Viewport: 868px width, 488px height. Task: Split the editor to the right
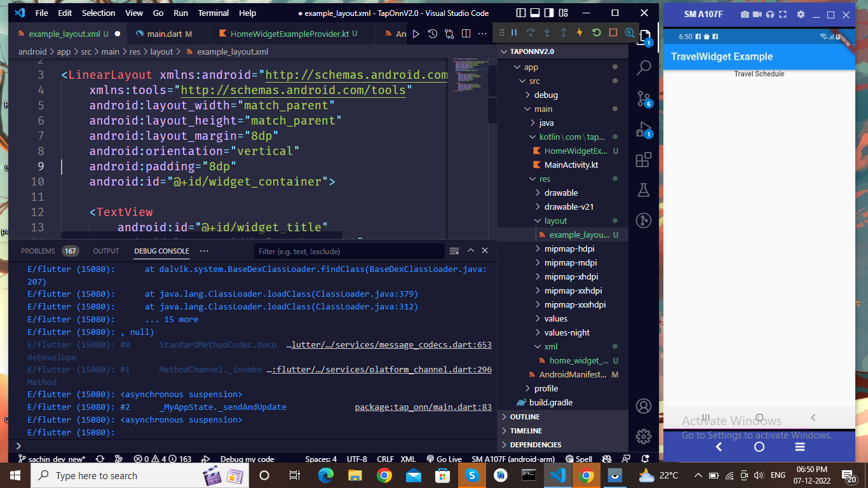coord(466,34)
